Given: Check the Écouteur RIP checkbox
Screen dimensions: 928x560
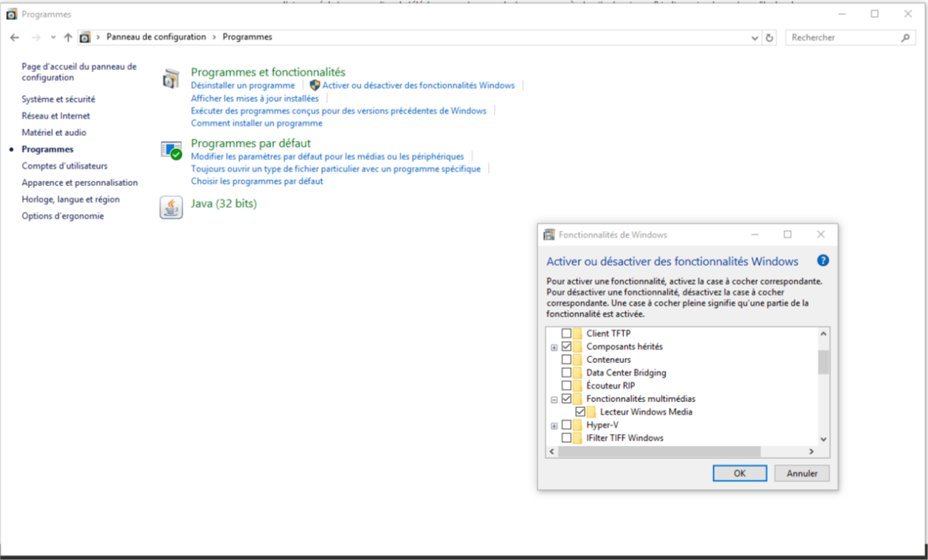Looking at the screenshot, I should point(566,386).
